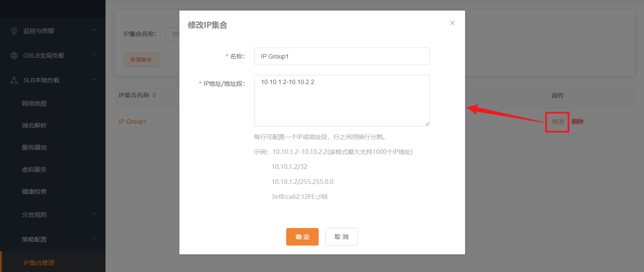Click the 取消 button in dialog

342,237
